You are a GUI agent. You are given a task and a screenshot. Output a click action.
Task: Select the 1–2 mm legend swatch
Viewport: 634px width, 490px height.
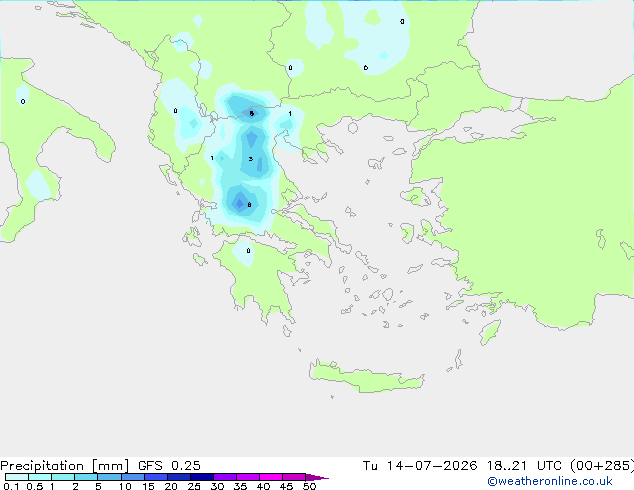point(63,477)
